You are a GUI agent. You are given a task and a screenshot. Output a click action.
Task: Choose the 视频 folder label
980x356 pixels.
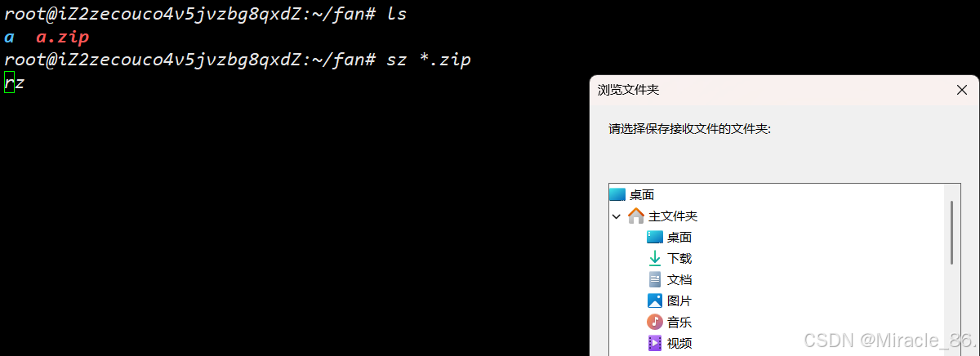[679, 343]
